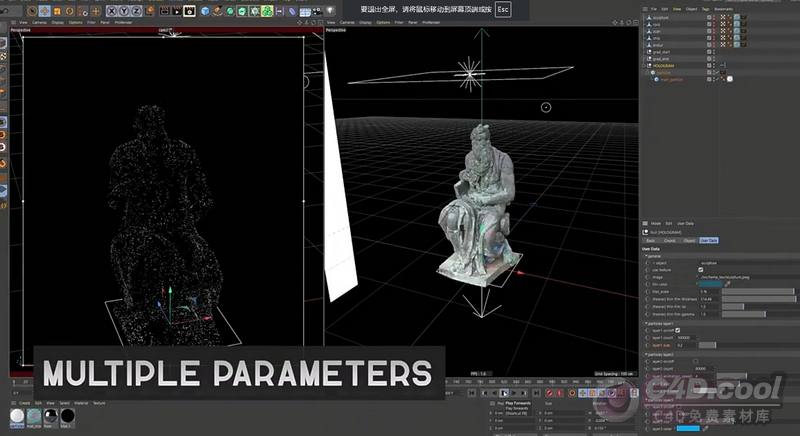Select the sculpture object in Object Manager
Screen dimensions: 800x436
click(x=661, y=18)
